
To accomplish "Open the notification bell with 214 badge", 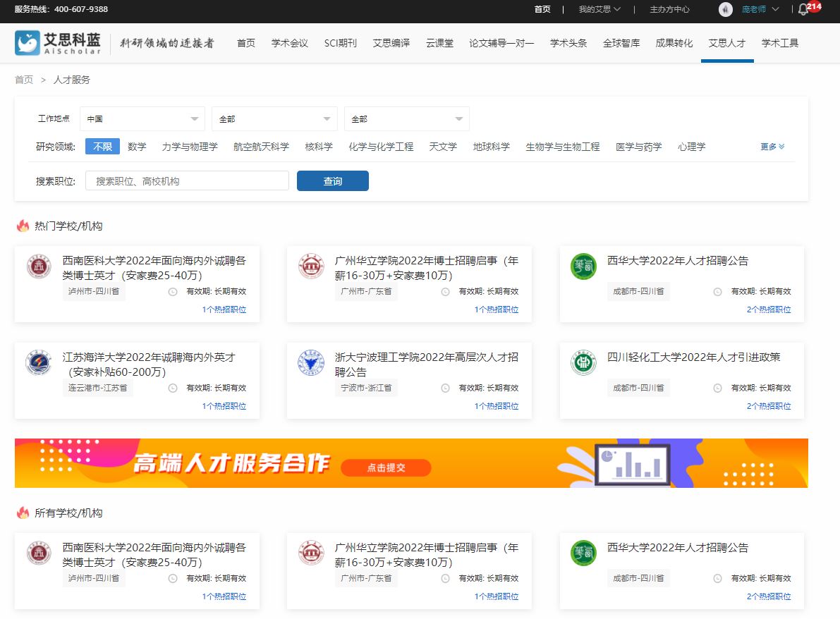I will tap(803, 9).
